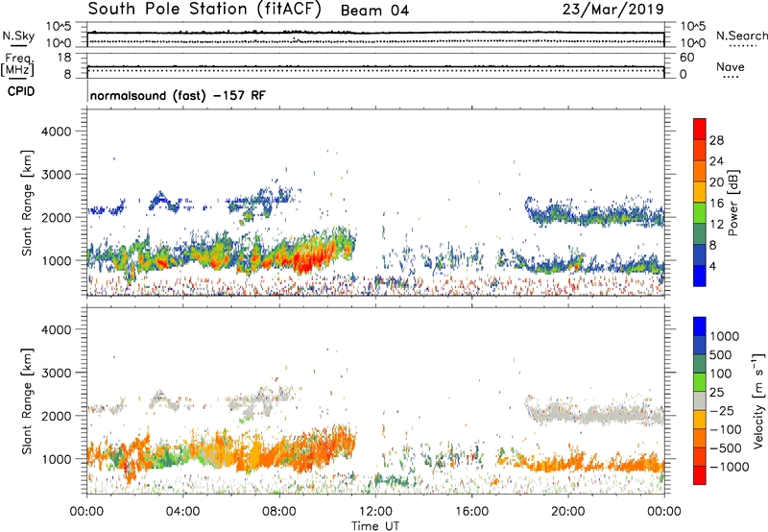Screen dimensions: 768x532
Task: Click the Time UT axis label
Action: [375, 526]
